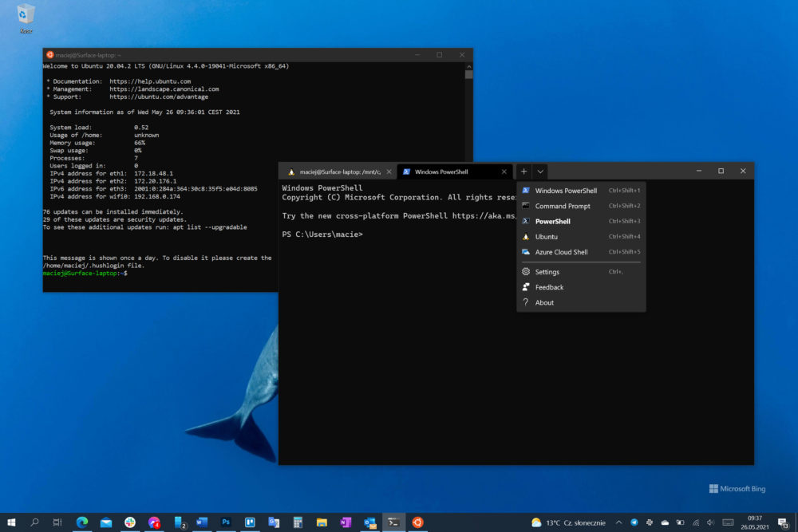Open Your Phone taskbar icon
This screenshot has width=798, height=532.
(x=179, y=522)
